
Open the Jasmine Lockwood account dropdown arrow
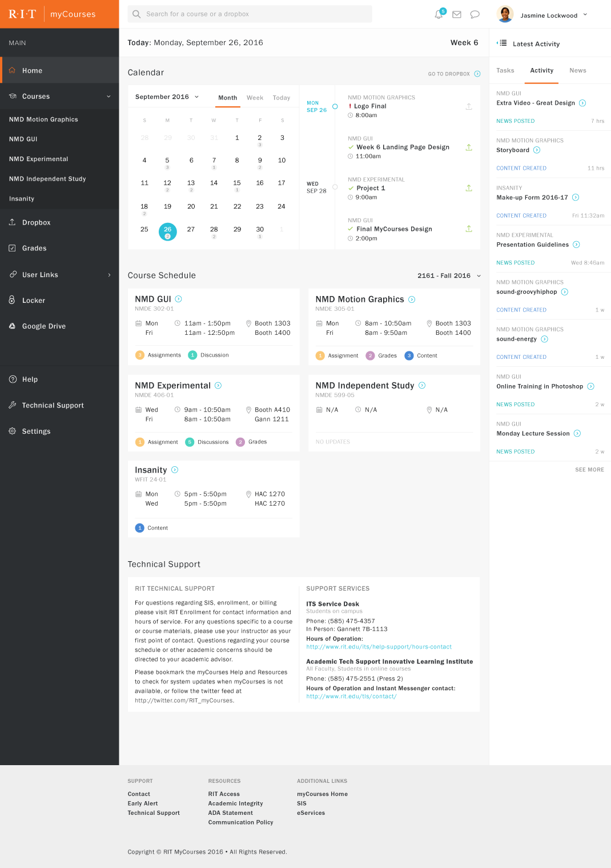[585, 15]
